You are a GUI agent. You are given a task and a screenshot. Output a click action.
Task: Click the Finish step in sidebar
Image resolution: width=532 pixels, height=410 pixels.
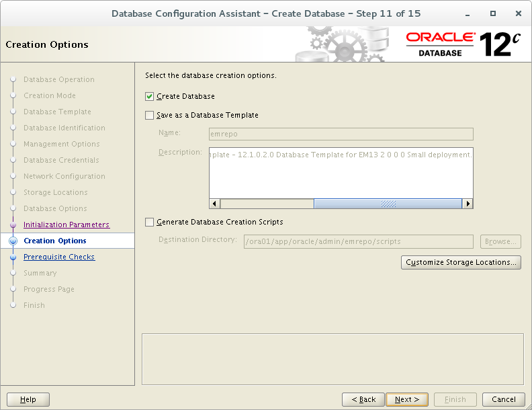[34, 305]
